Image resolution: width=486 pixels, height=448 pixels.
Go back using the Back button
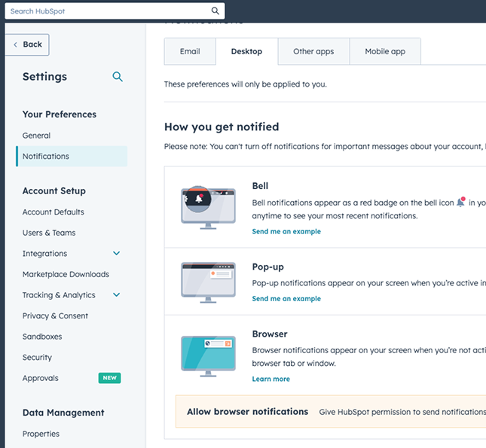[27, 44]
